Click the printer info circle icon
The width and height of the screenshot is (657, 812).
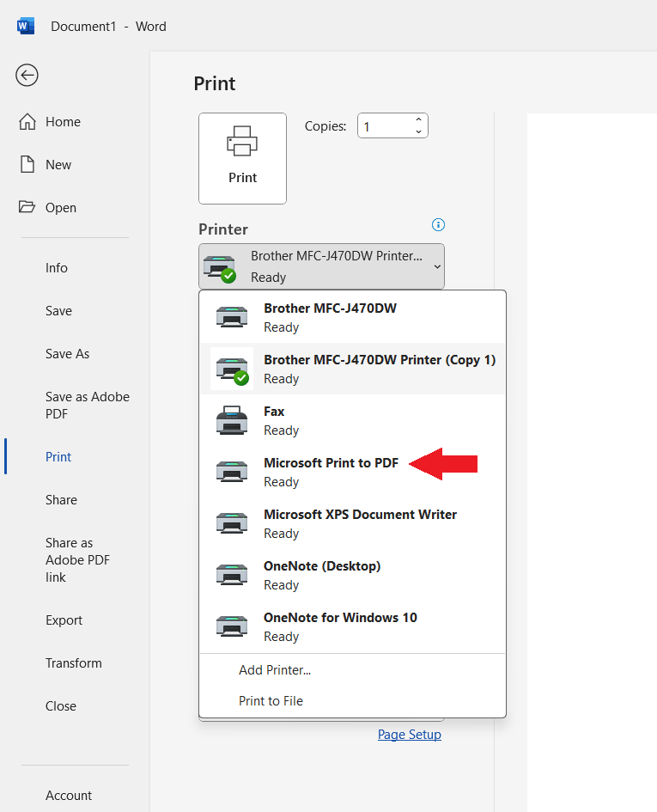(438, 225)
